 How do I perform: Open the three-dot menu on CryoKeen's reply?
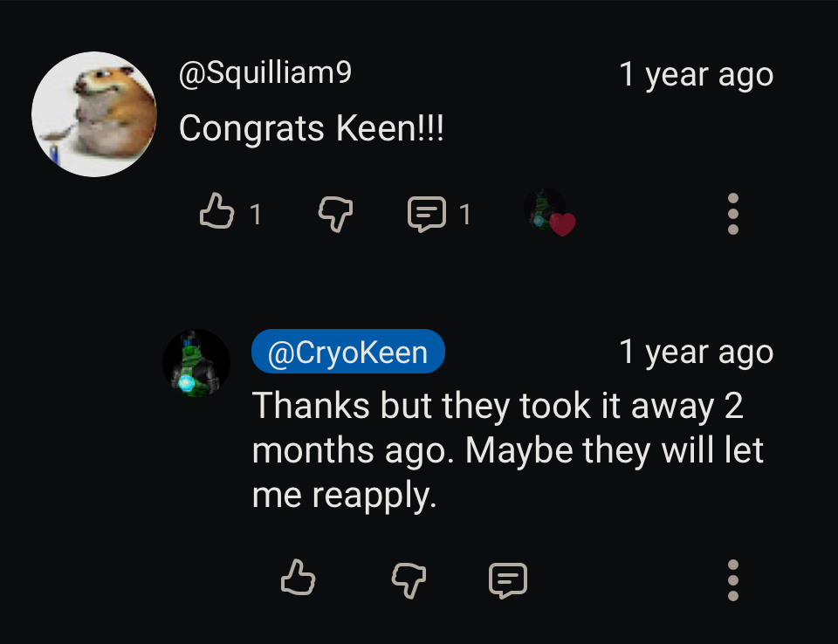coord(733,579)
